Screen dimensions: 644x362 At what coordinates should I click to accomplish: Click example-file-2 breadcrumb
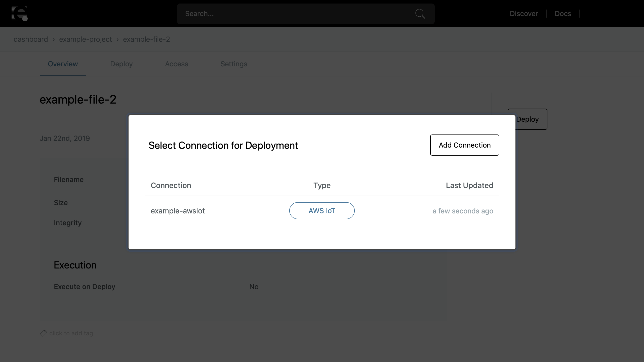coord(146,39)
